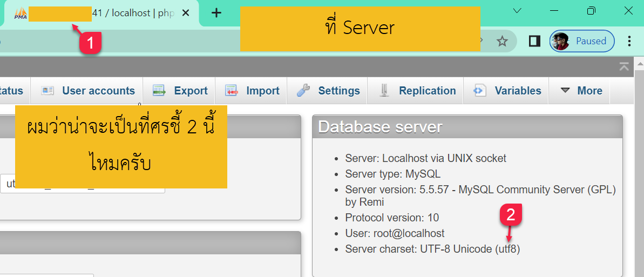The height and width of the screenshot is (277, 644).
Task: Click the Paused profile button
Action: pyautogui.click(x=582, y=41)
